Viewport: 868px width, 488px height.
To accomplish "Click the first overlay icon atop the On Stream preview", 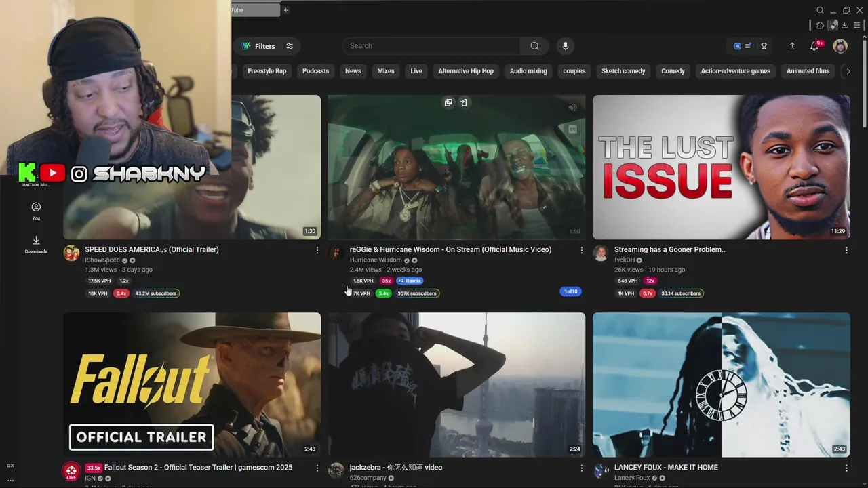I will point(448,103).
